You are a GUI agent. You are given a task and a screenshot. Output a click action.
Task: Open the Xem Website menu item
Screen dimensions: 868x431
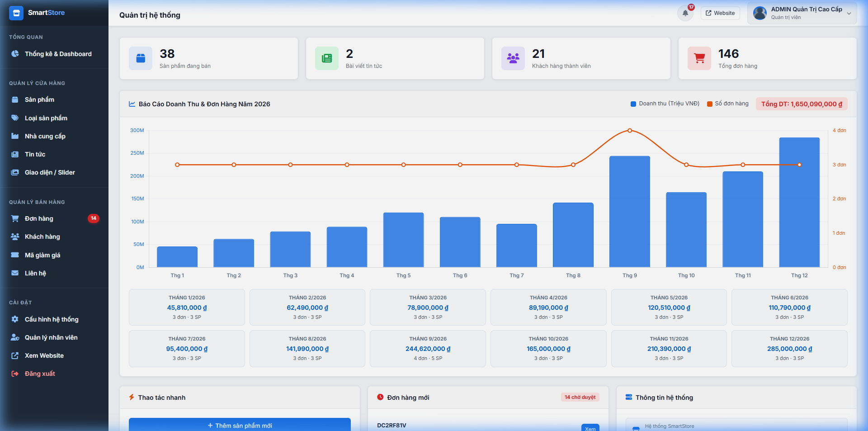click(x=54, y=355)
